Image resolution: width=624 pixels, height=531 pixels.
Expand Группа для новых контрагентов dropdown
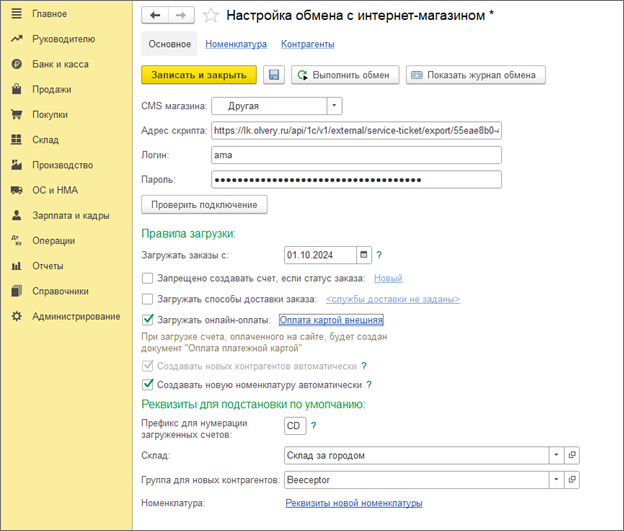click(x=556, y=480)
